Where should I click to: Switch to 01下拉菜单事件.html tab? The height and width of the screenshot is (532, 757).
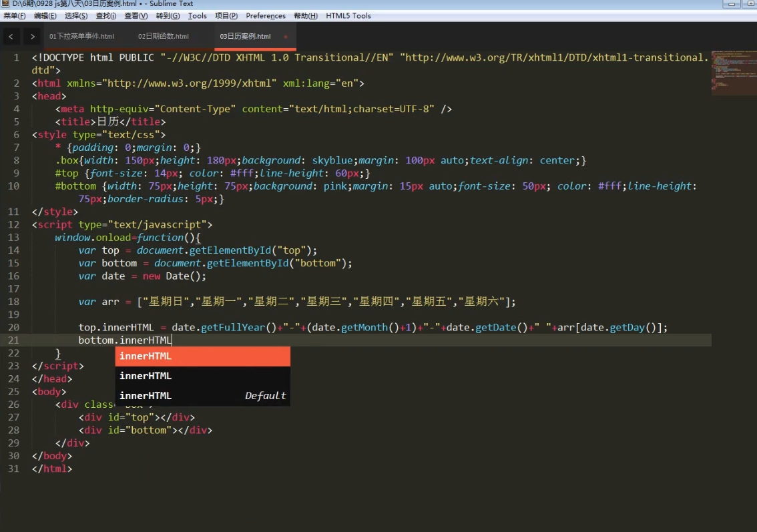coord(81,36)
